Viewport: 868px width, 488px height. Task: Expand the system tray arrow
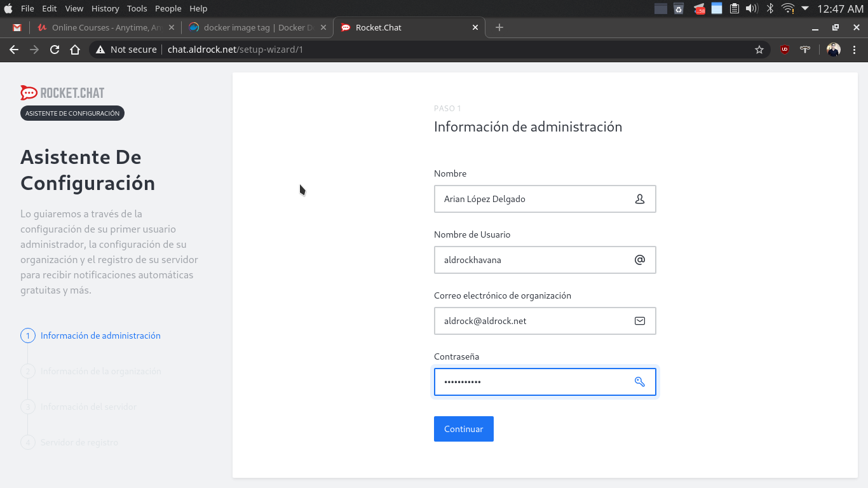point(805,8)
